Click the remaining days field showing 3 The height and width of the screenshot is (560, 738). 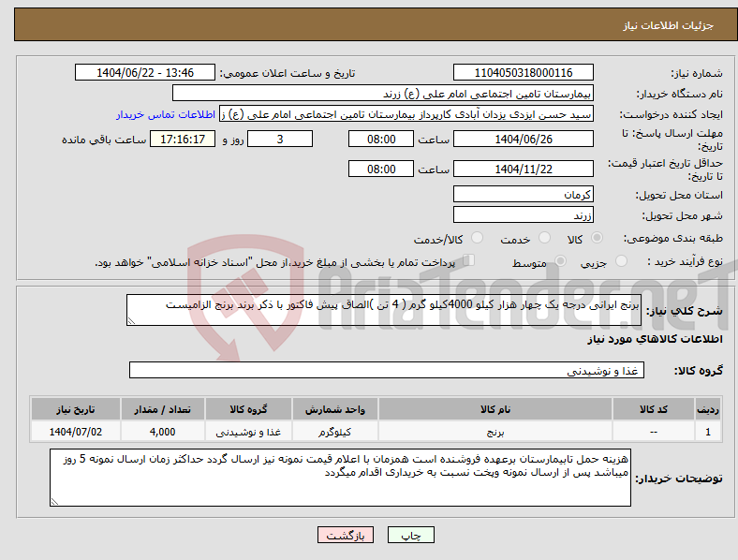280,139
